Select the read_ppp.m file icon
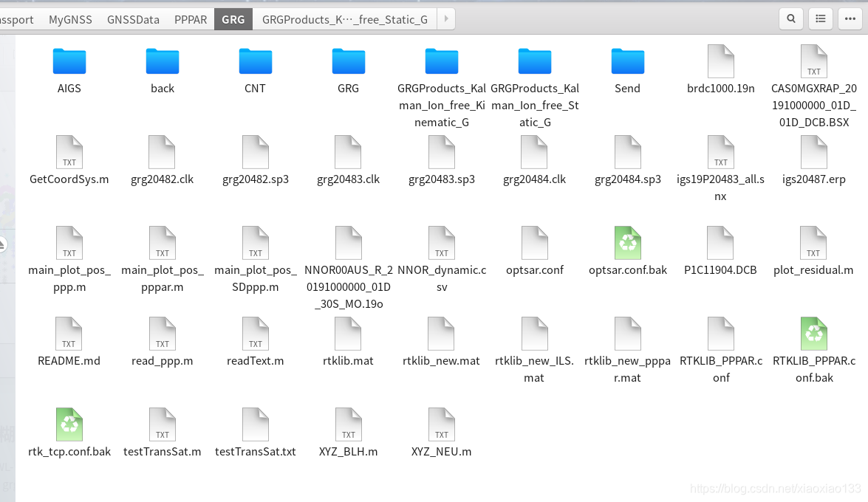Viewport: 868px width, 502px height. (163, 334)
